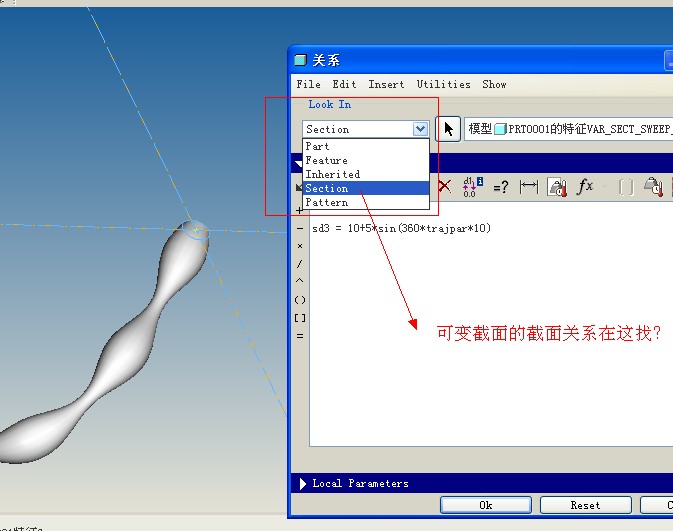Choose Feature from the Look In list
The height and width of the screenshot is (531, 673).
[x=366, y=160]
